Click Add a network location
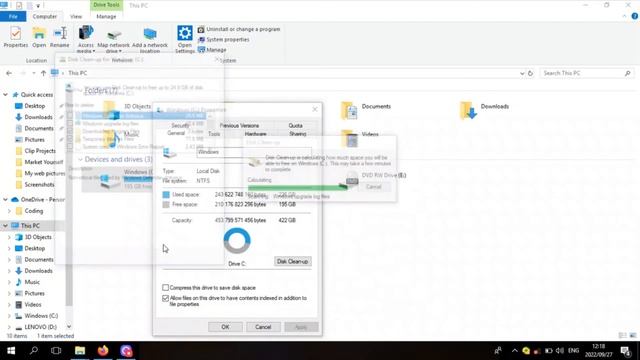This screenshot has height=360, width=640. click(150, 40)
